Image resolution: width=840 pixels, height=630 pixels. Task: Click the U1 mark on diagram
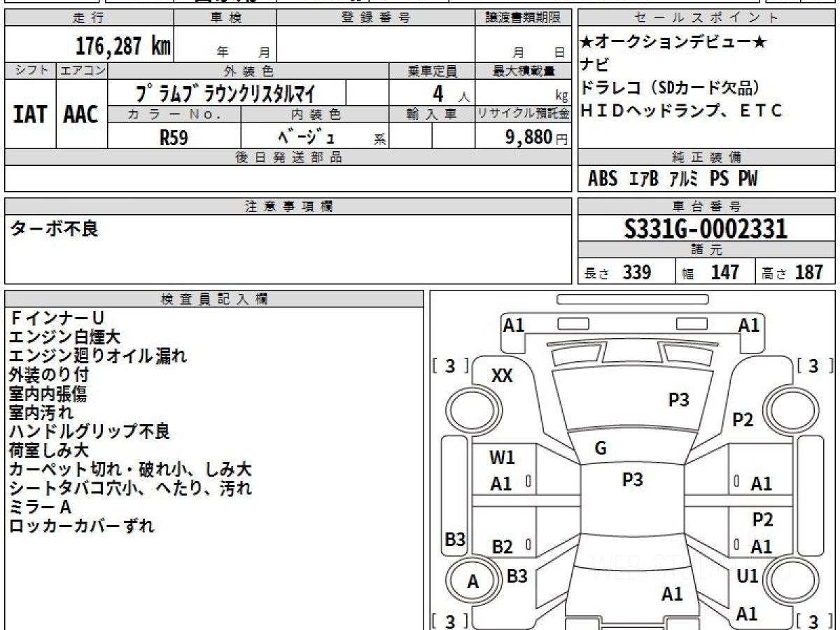click(748, 576)
